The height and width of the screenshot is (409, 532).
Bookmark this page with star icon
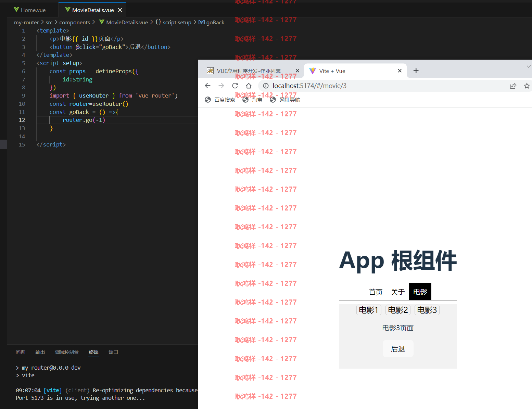[527, 86]
